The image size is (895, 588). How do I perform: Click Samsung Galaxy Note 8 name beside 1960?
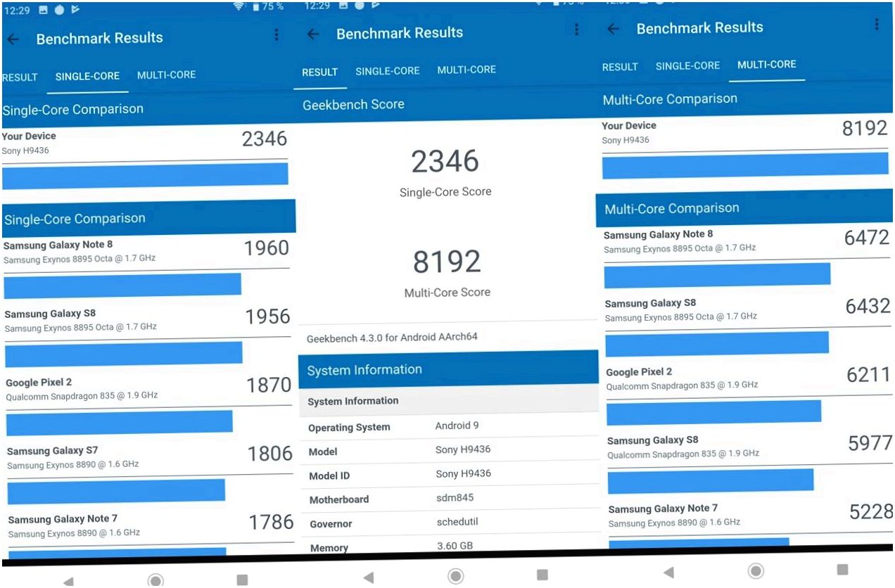pyautogui.click(x=58, y=245)
